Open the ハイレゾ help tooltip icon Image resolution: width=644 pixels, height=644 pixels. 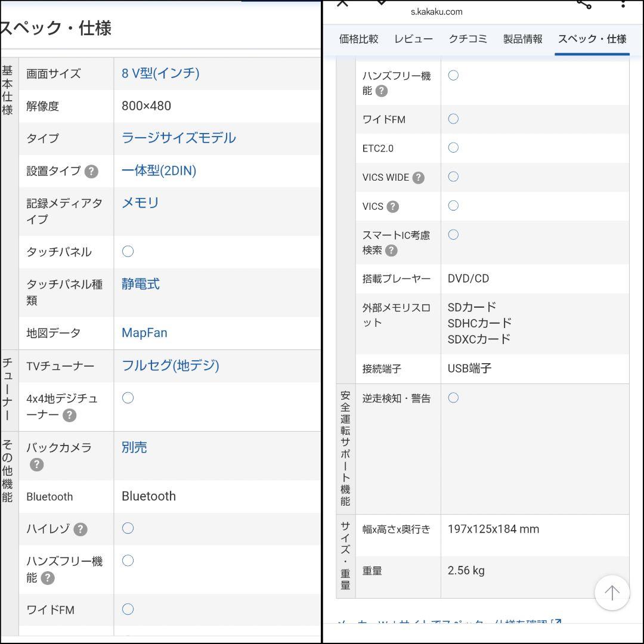80,530
